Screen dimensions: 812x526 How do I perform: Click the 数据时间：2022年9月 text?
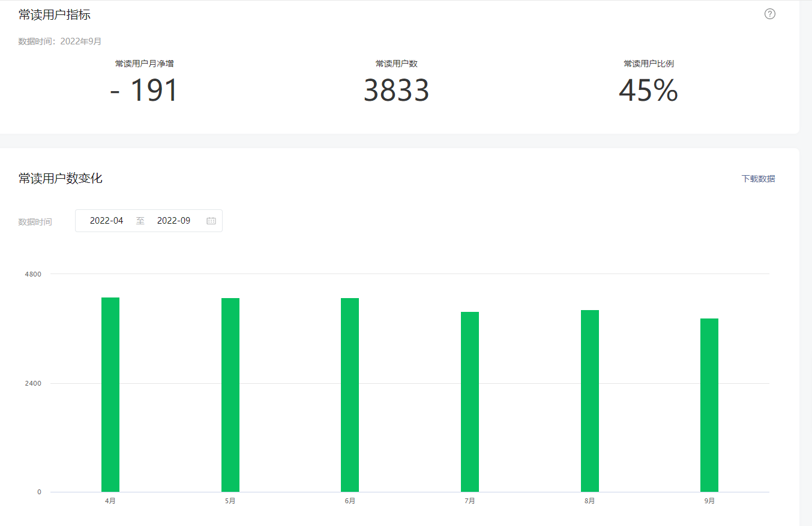click(x=60, y=41)
